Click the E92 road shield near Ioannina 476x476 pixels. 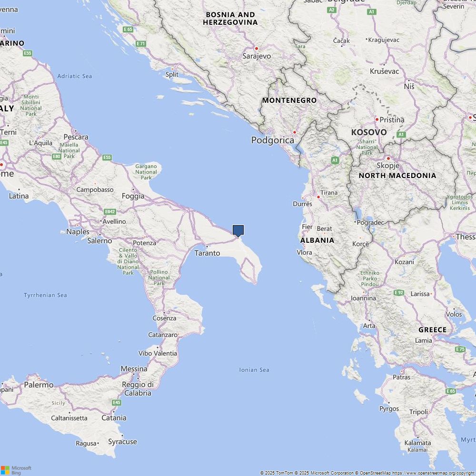[399, 293]
